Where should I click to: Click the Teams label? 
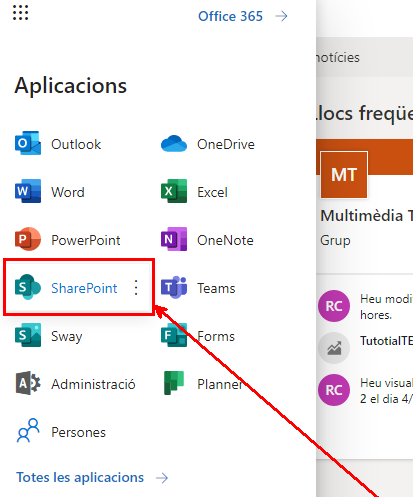pos(216,288)
